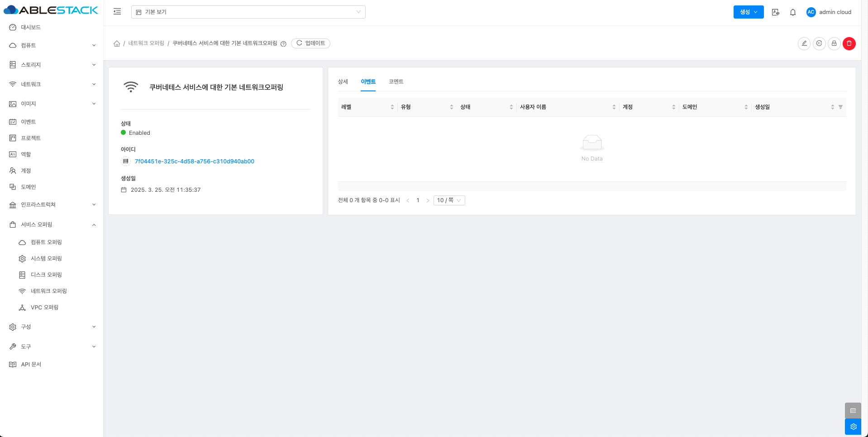This screenshot has height=437, width=868.
Task: Expand the 인프라스트럭쳐 sidebar menu
Action: coord(52,204)
